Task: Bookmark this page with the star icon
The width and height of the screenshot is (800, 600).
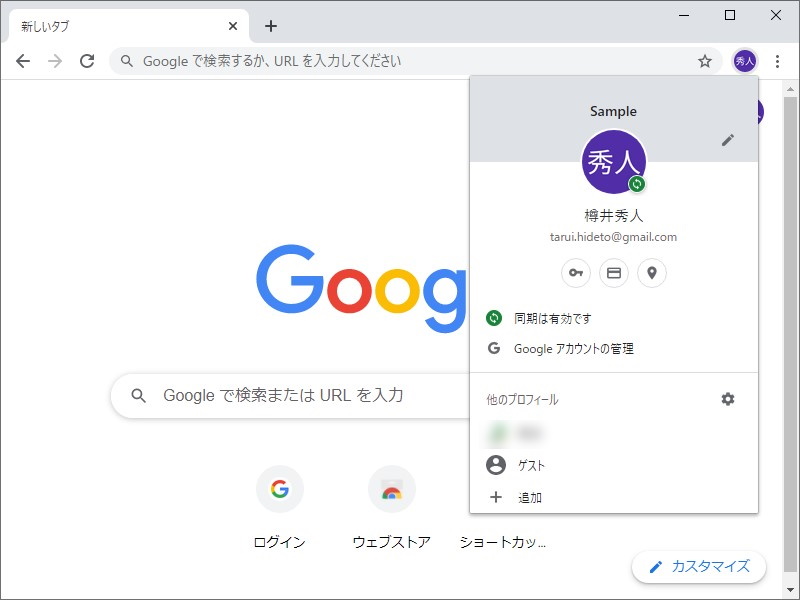Action: (705, 61)
